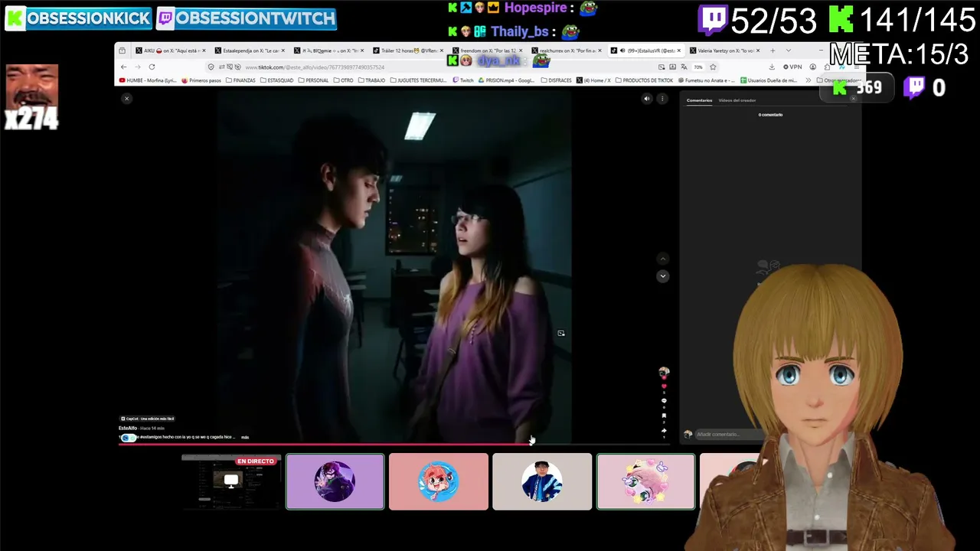Open the JUGUETES TERCERMU bookmark folder
The image size is (980, 551).
pos(418,80)
